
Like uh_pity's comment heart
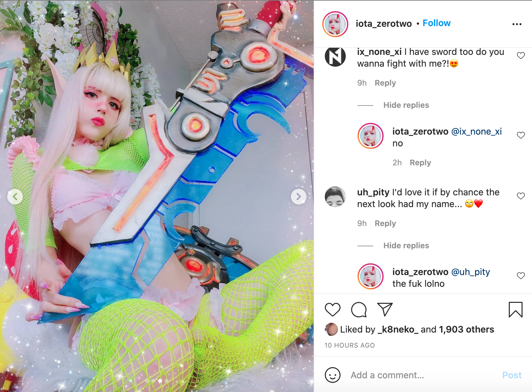(521, 196)
